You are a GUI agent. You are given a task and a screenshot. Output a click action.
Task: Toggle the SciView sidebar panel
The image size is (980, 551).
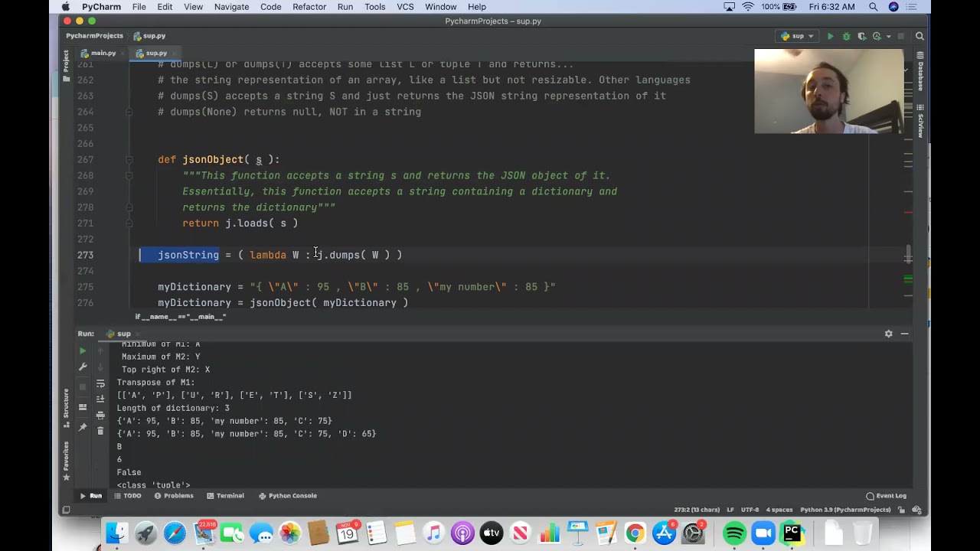(x=920, y=119)
